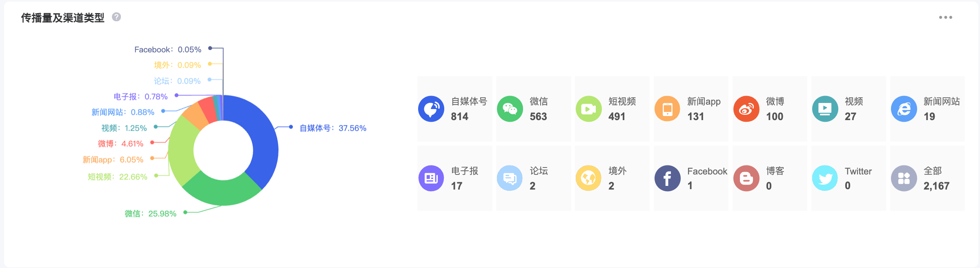Click the Facebook logo icon
The height and width of the screenshot is (268, 980).
[668, 178]
